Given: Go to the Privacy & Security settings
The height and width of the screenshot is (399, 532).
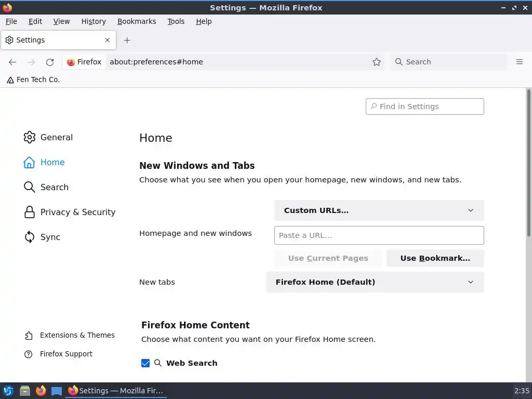Looking at the screenshot, I should (78, 212).
